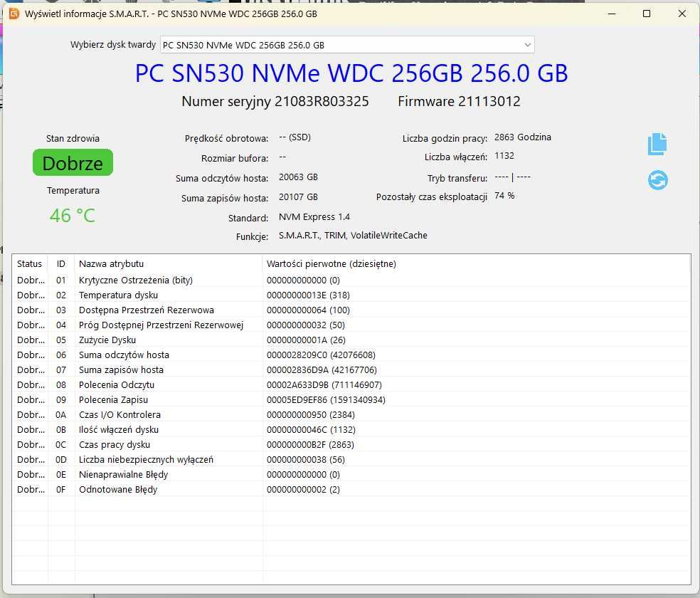Select the Polecenia Zapisu row
This screenshot has width=700, height=598.
click(351, 399)
